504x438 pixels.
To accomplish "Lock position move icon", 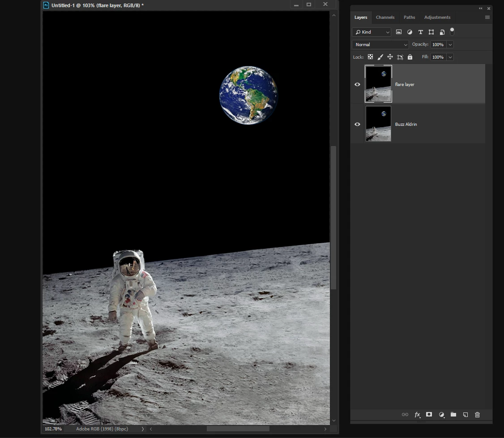I will click(x=390, y=57).
